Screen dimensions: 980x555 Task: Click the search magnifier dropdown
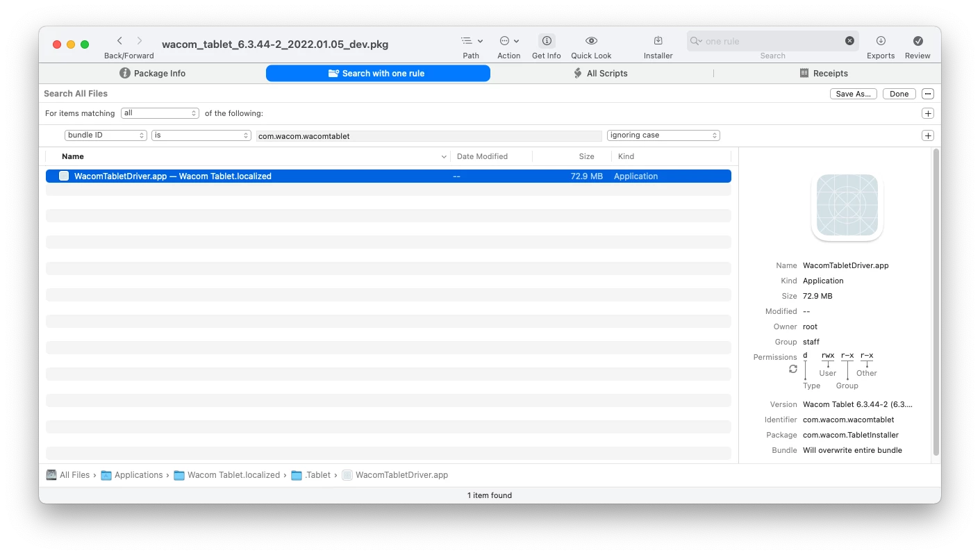pos(697,41)
